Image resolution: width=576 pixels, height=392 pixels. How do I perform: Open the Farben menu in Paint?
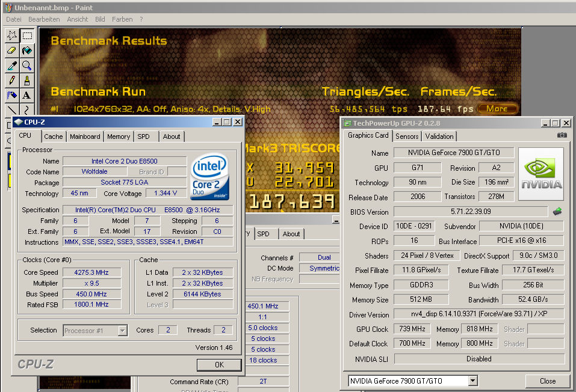coord(122,19)
